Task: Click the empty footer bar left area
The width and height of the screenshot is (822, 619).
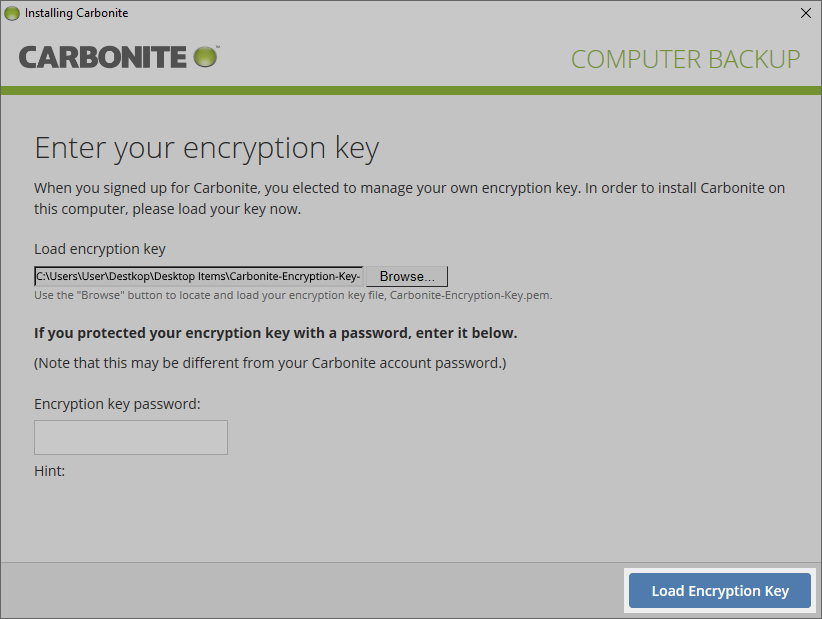Action: pyautogui.click(x=300, y=591)
